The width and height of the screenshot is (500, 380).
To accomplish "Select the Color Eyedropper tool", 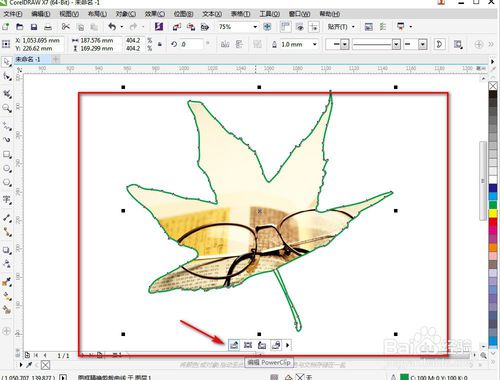I will [6, 282].
